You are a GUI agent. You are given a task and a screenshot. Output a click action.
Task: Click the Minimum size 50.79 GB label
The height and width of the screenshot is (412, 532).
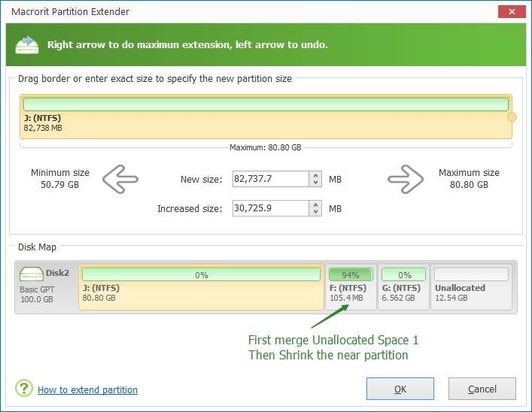pyautogui.click(x=60, y=179)
